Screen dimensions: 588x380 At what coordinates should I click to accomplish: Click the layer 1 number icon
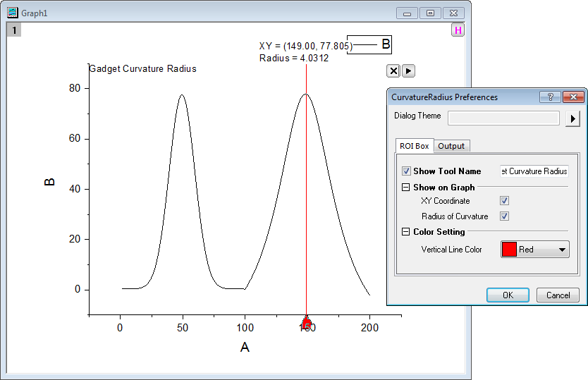pyautogui.click(x=14, y=30)
